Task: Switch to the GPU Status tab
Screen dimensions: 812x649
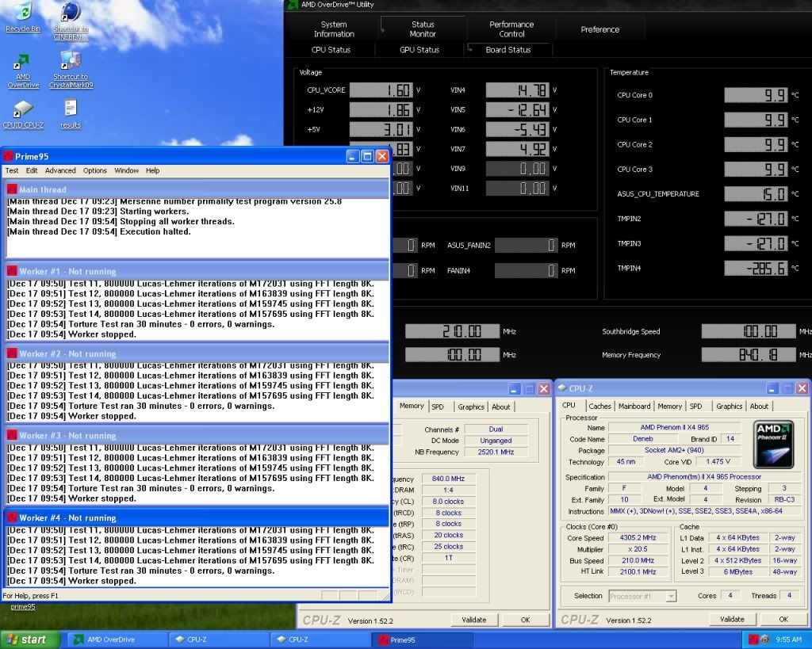Action: click(x=419, y=50)
